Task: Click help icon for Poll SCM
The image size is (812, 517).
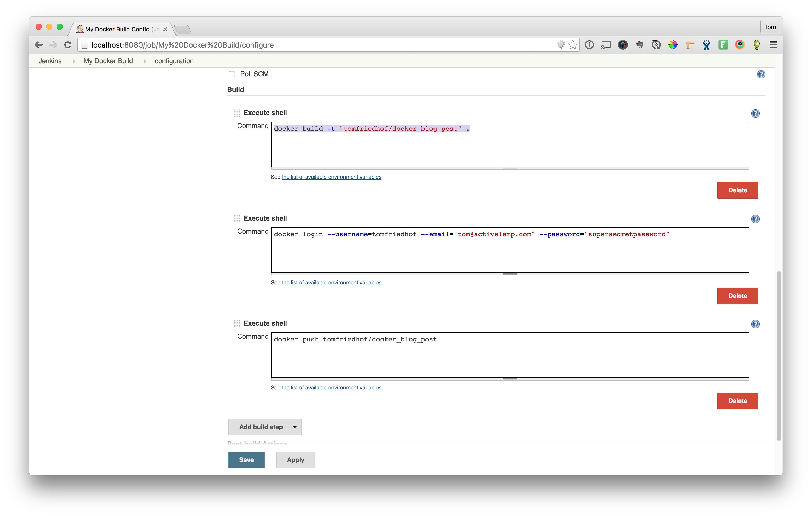Action: tap(761, 74)
